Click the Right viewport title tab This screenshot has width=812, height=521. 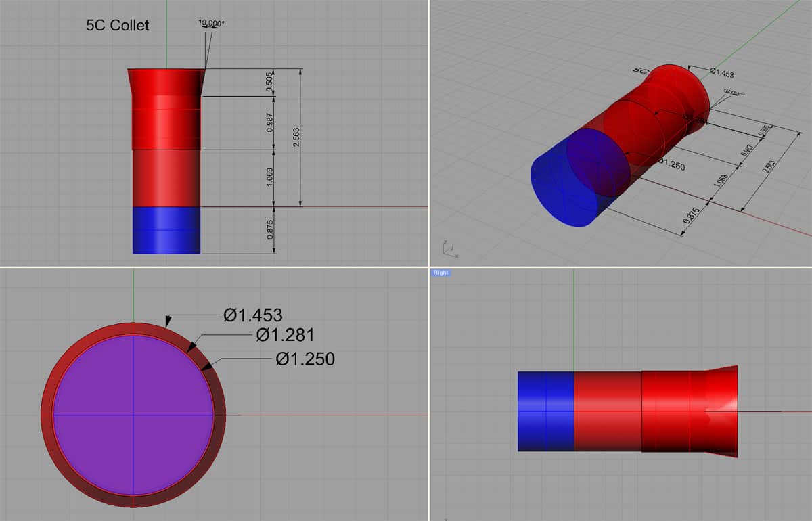(441, 273)
